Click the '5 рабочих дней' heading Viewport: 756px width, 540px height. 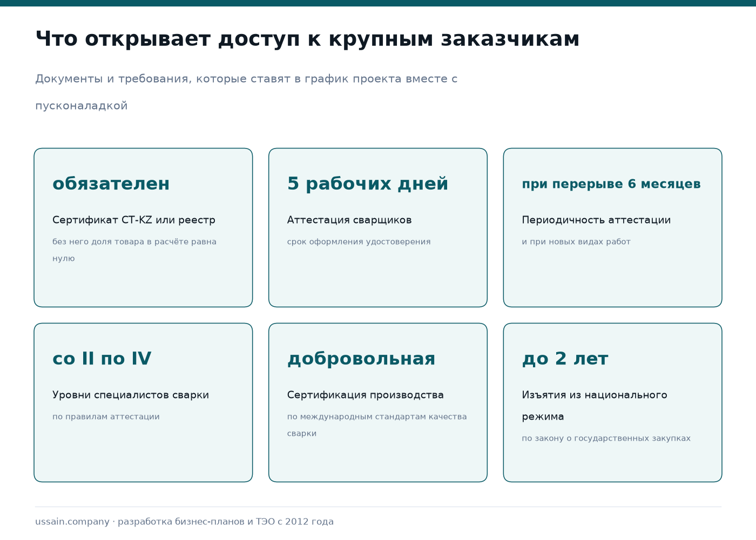(x=368, y=184)
